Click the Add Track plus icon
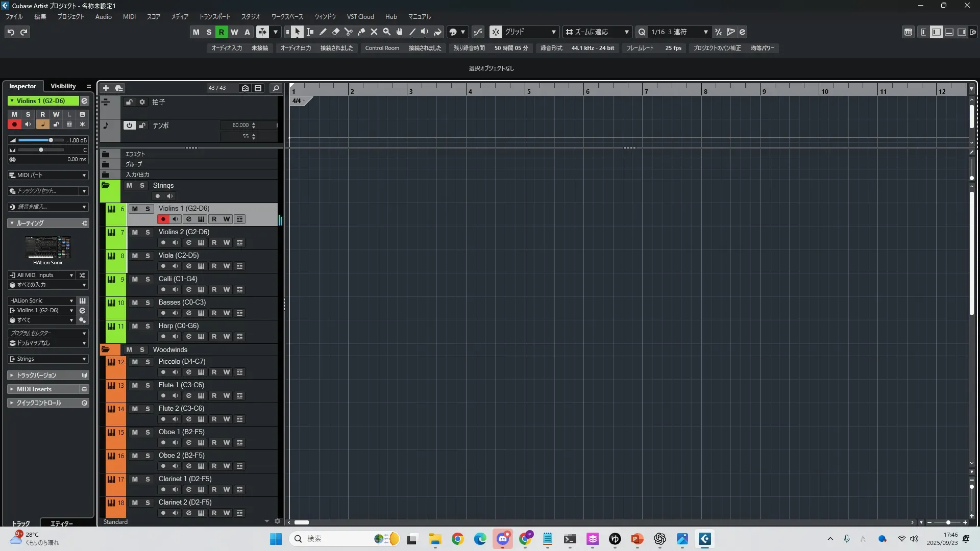This screenshot has height=551, width=980. tap(106, 88)
